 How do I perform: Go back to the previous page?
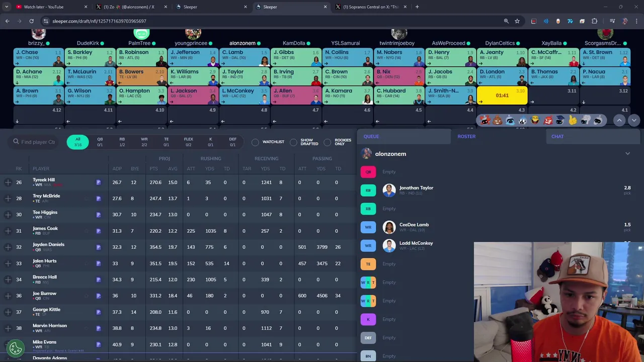point(7,21)
